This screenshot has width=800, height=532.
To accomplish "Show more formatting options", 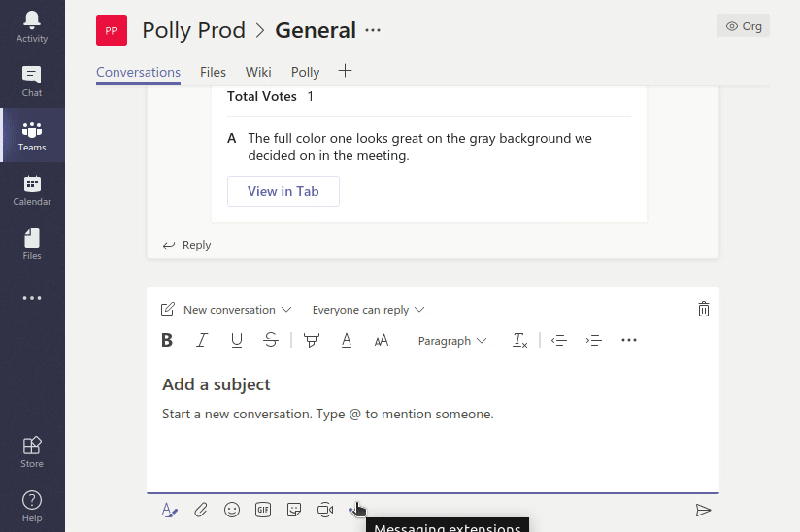I will pyautogui.click(x=629, y=340).
